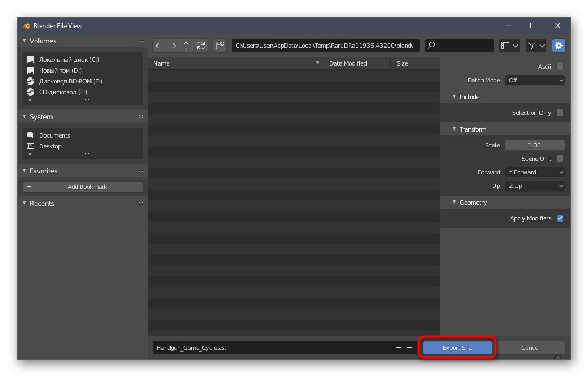The height and width of the screenshot is (377, 588).
Task: Close the Blender File View window
Action: (x=558, y=25)
